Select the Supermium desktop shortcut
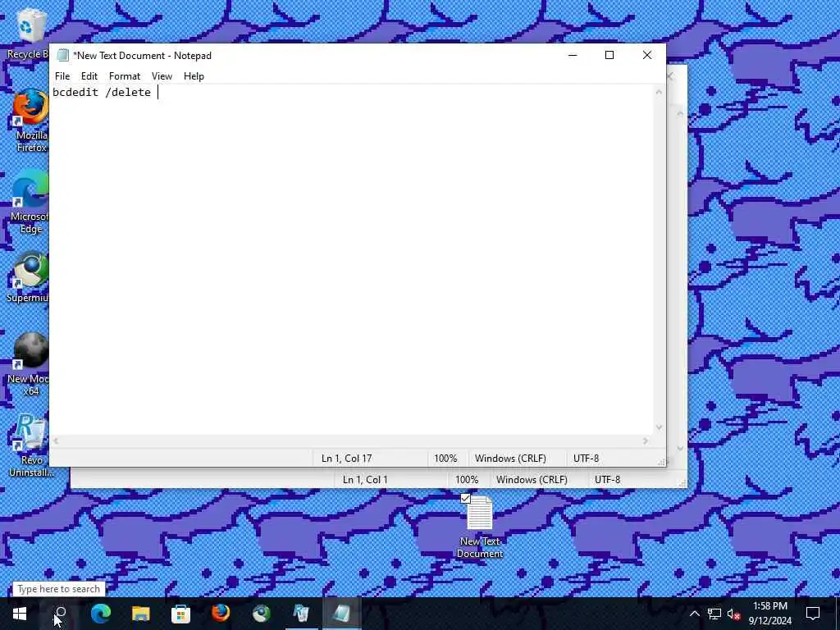Viewport: 840px width, 630px height. [x=28, y=277]
